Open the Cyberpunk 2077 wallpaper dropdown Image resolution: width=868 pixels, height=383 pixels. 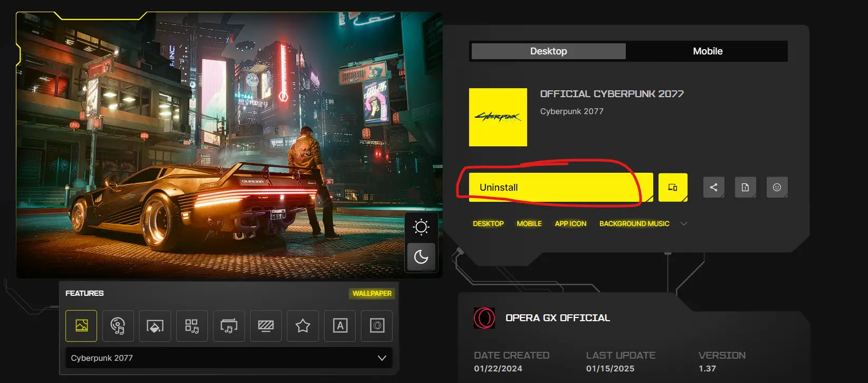pyautogui.click(x=228, y=358)
